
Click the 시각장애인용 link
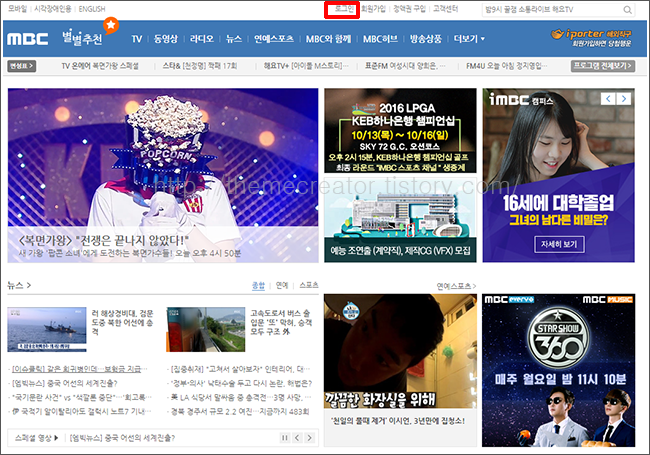[x=53, y=9]
